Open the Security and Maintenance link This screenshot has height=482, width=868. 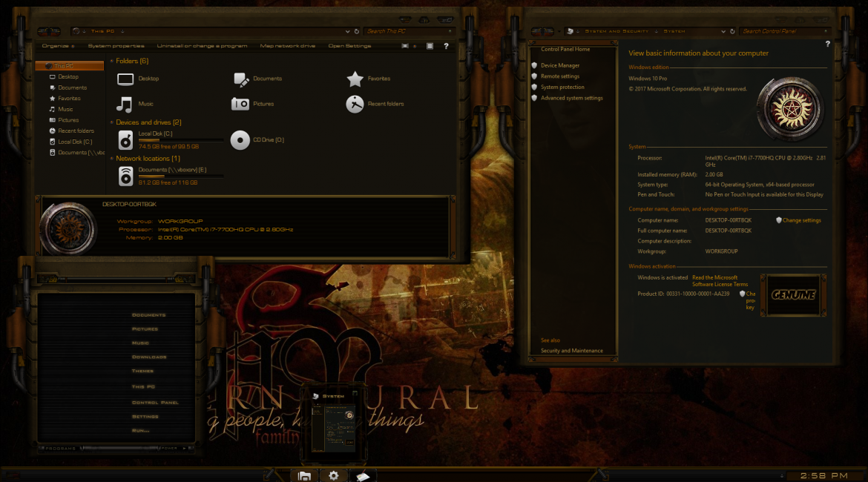point(571,351)
